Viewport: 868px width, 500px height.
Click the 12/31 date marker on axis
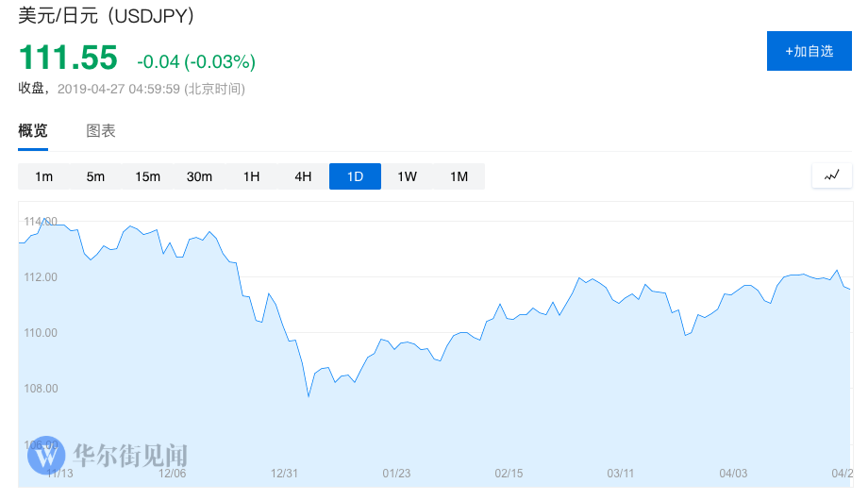click(284, 473)
